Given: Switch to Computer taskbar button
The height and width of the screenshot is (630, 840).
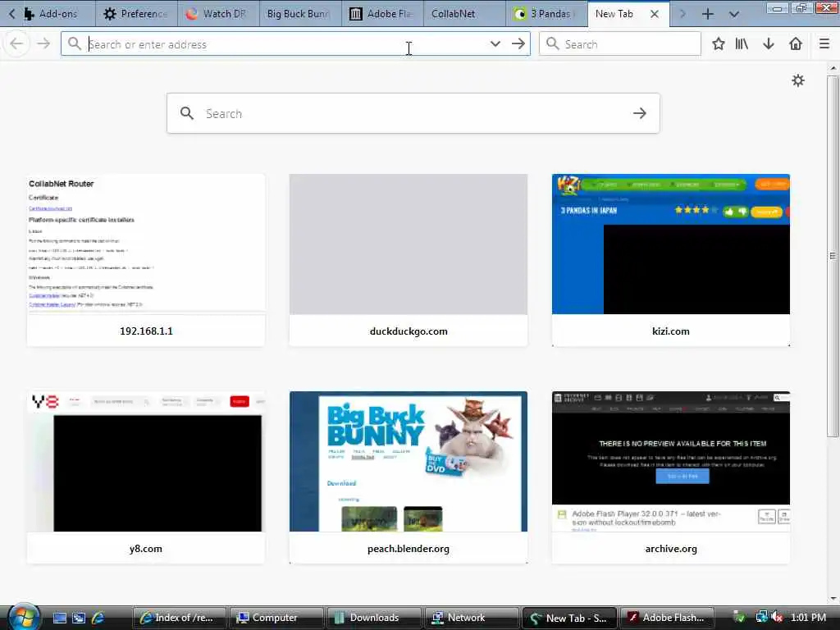Looking at the screenshot, I should coord(276,618).
